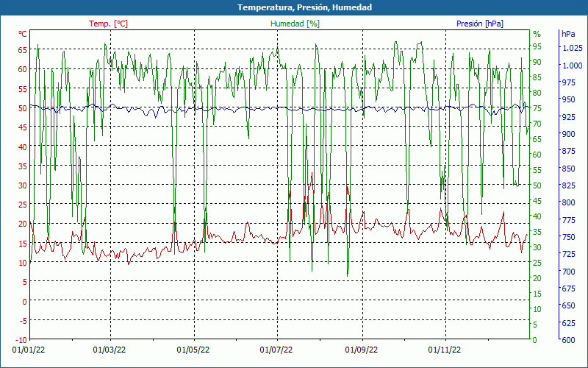Select the green 'Humedad [%]' legend label

click(x=295, y=24)
